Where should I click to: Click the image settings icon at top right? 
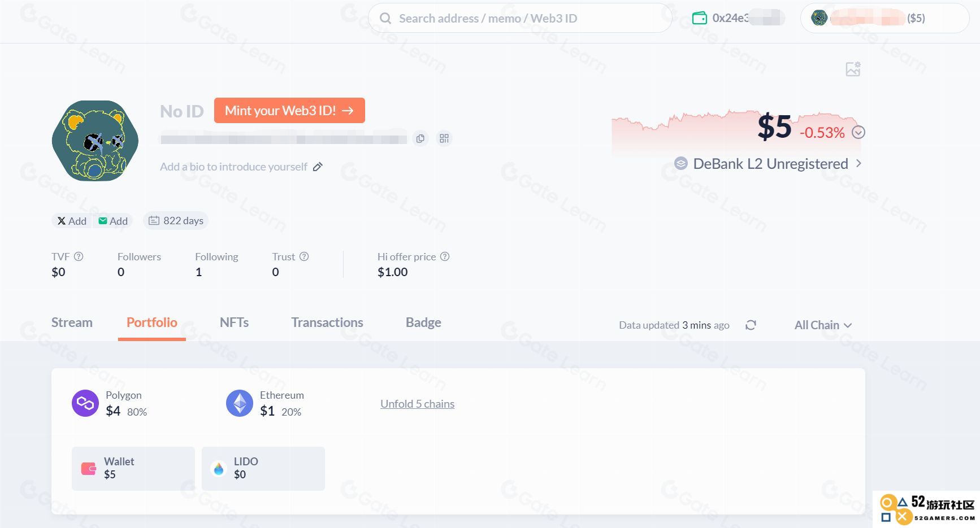click(x=853, y=69)
